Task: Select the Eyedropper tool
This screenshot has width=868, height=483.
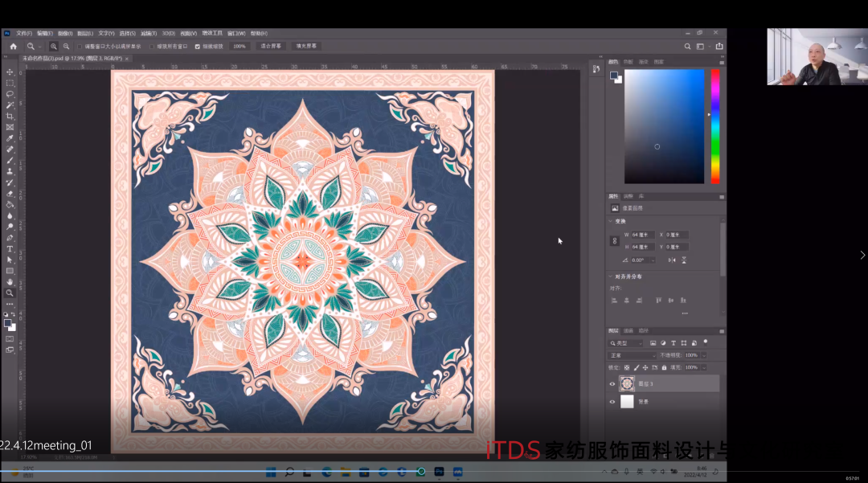Action: click(x=10, y=138)
